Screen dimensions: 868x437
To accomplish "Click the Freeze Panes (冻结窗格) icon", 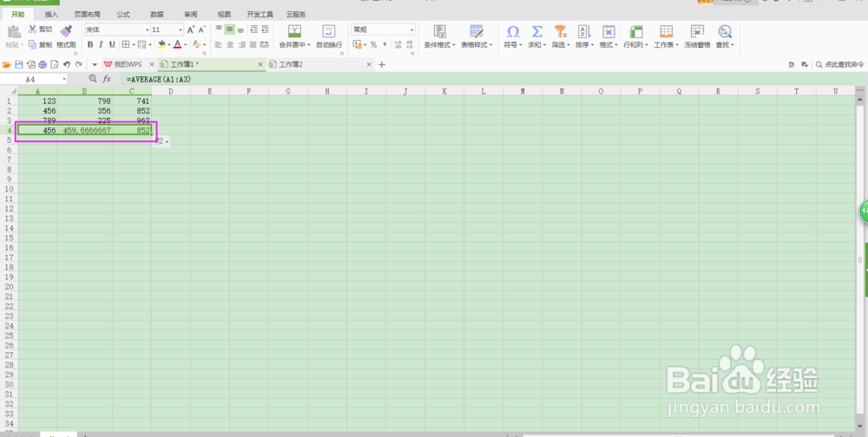I will (x=697, y=31).
